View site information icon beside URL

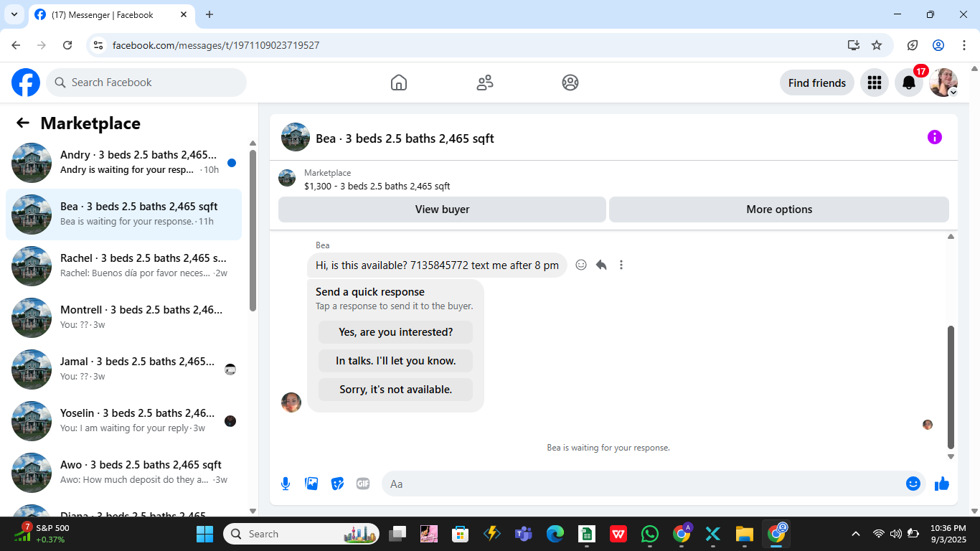(99, 45)
